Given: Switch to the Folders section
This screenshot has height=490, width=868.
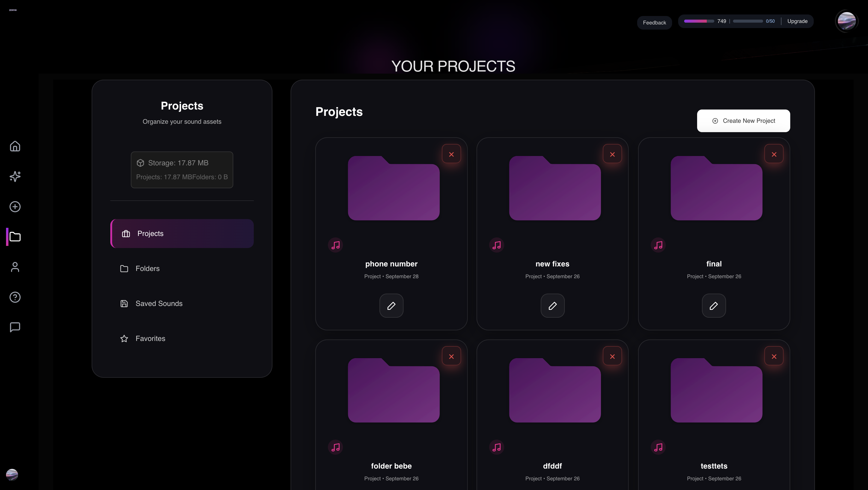Looking at the screenshot, I should [x=148, y=269].
